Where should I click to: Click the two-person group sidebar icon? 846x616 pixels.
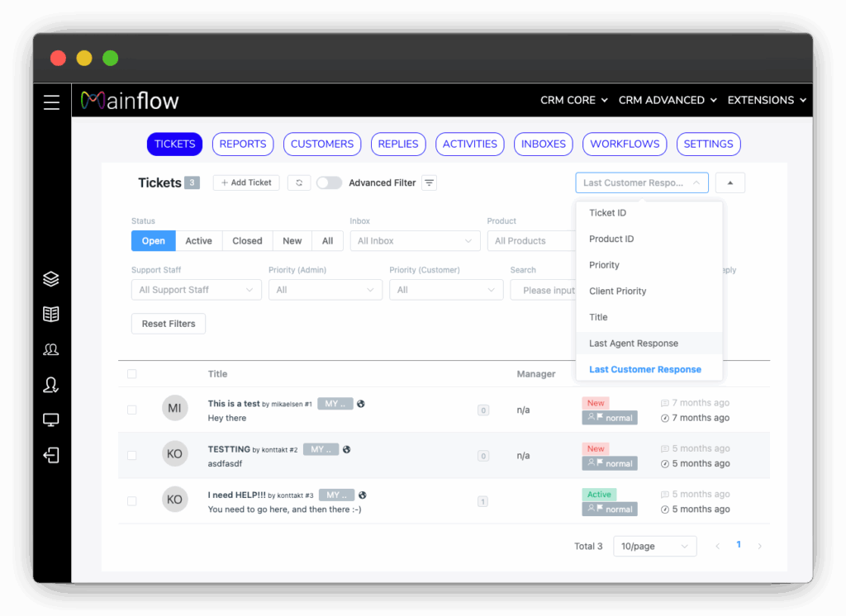pyautogui.click(x=51, y=349)
